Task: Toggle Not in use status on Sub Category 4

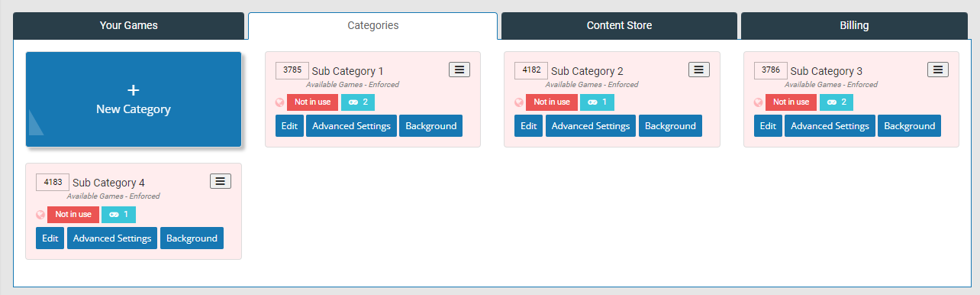Action: [73, 215]
